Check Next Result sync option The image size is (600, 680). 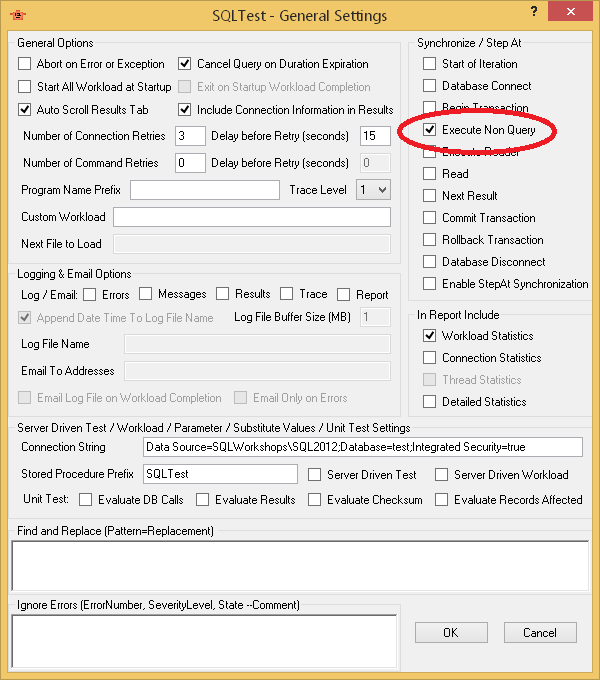pyautogui.click(x=430, y=196)
